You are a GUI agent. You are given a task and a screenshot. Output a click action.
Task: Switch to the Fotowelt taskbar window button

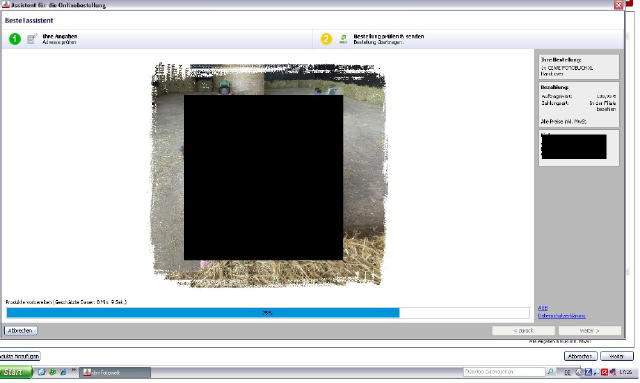115,372
